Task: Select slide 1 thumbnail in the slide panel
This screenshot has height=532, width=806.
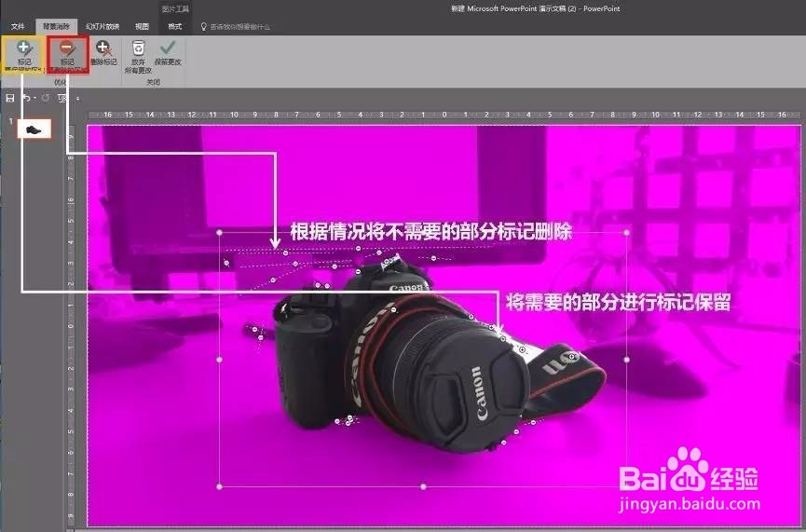Action: tap(34, 129)
